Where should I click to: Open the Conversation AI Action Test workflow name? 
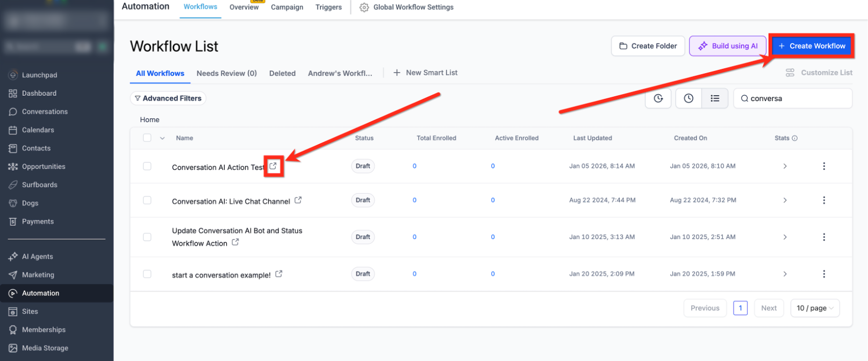coord(218,167)
